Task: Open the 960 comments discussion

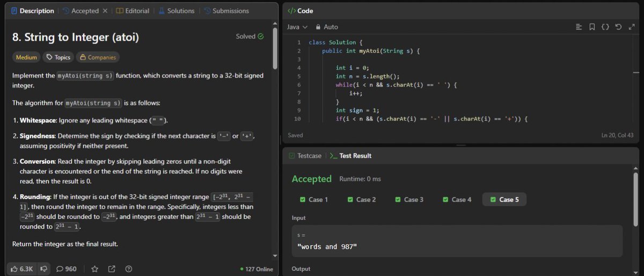Action: tap(66, 268)
